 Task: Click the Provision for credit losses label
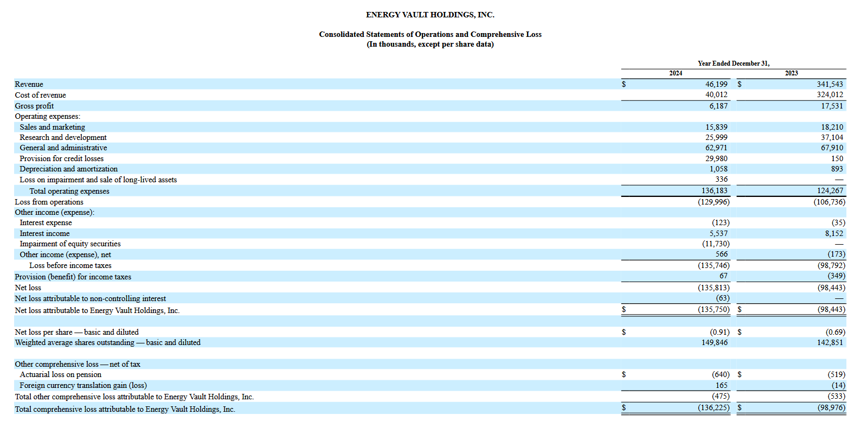61,158
